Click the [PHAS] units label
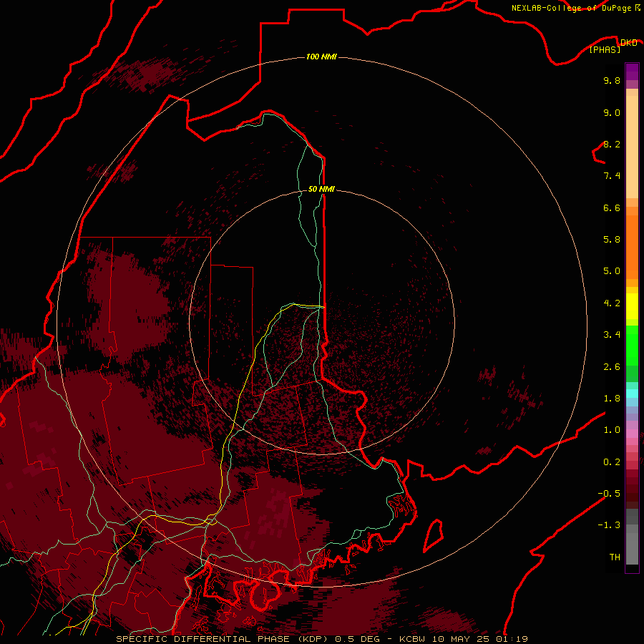The width and height of the screenshot is (644, 644). (x=605, y=49)
